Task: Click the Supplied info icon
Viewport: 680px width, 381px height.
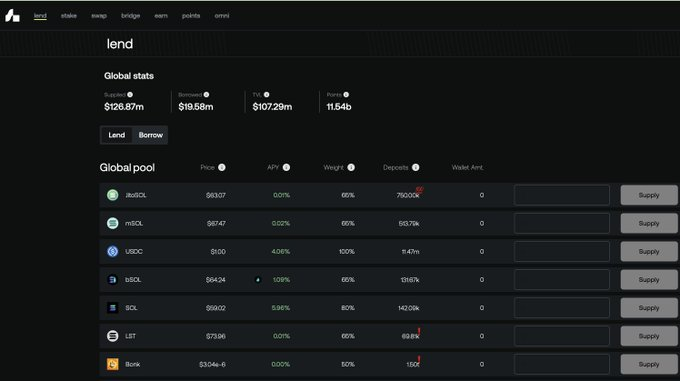Action: pyautogui.click(x=130, y=94)
